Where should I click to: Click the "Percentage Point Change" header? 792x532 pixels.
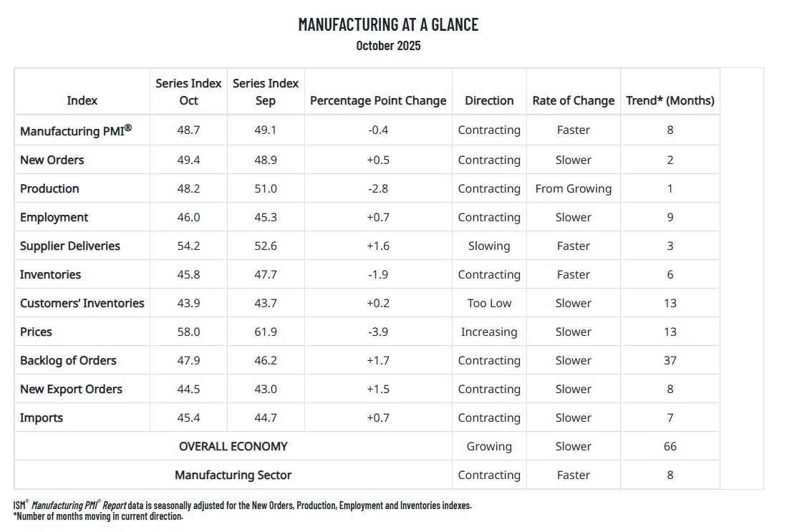(x=378, y=101)
